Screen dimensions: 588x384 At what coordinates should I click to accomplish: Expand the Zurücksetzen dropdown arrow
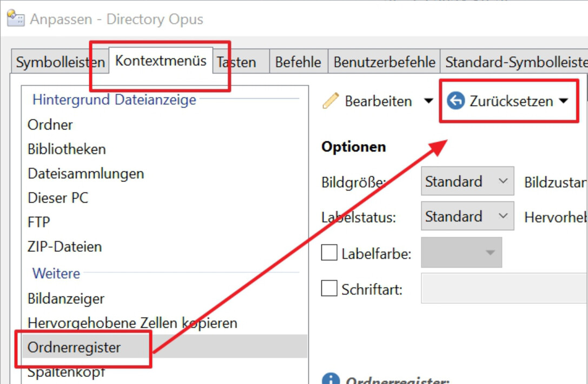coord(563,101)
